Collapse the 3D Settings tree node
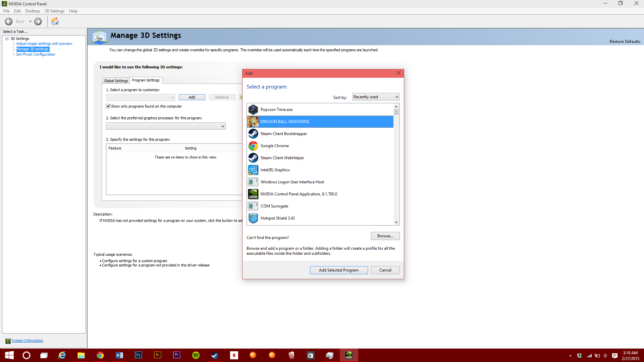 pos(7,39)
